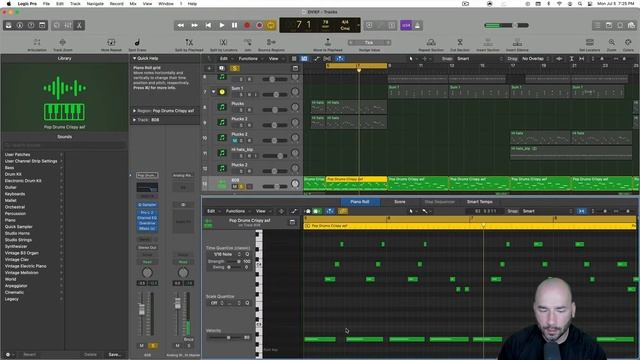Click the Pause transport button
640x360 pixels.
(x=234, y=25)
